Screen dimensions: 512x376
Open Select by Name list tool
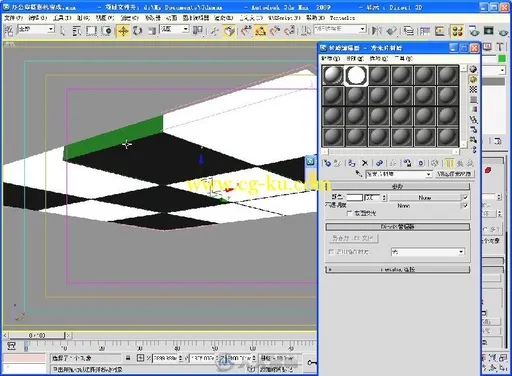(77, 31)
